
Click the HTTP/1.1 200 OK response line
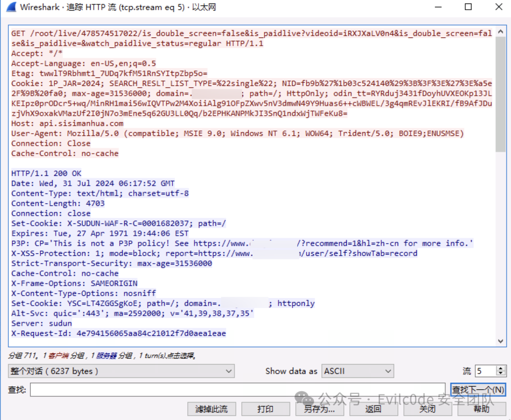coord(46,173)
